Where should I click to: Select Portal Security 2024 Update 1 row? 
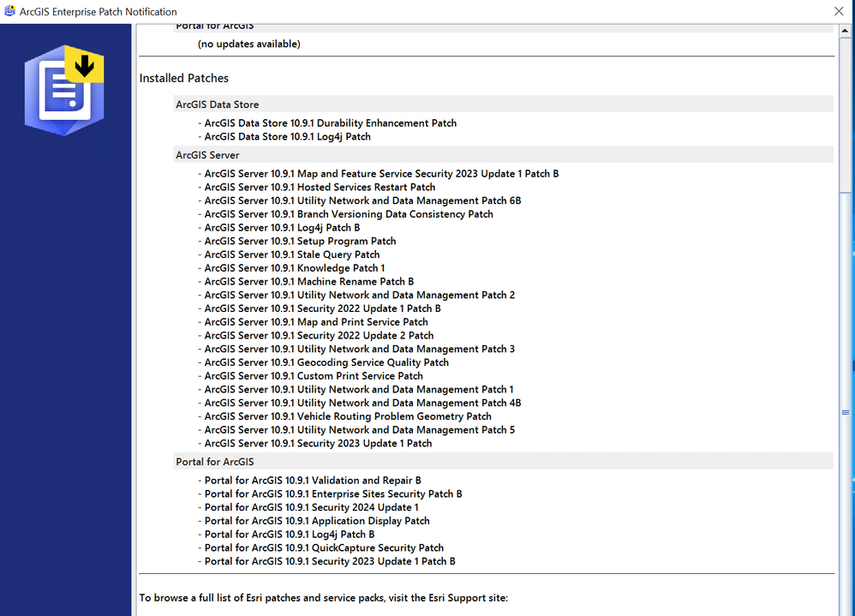[308, 507]
